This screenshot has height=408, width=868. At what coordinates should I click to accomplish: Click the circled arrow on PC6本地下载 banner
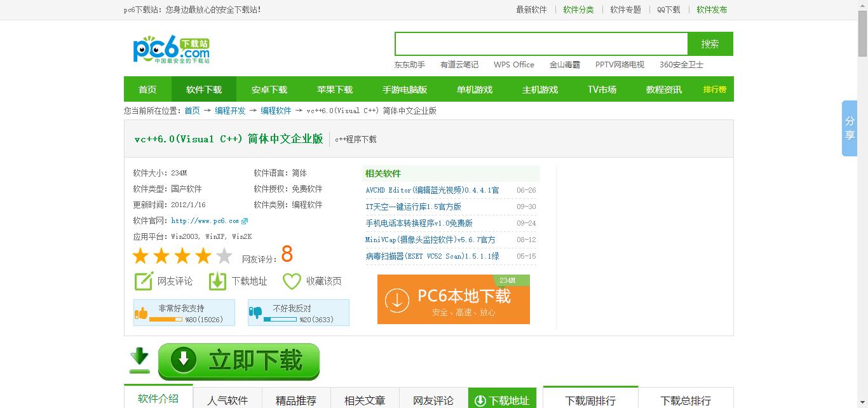pyautogui.click(x=397, y=300)
